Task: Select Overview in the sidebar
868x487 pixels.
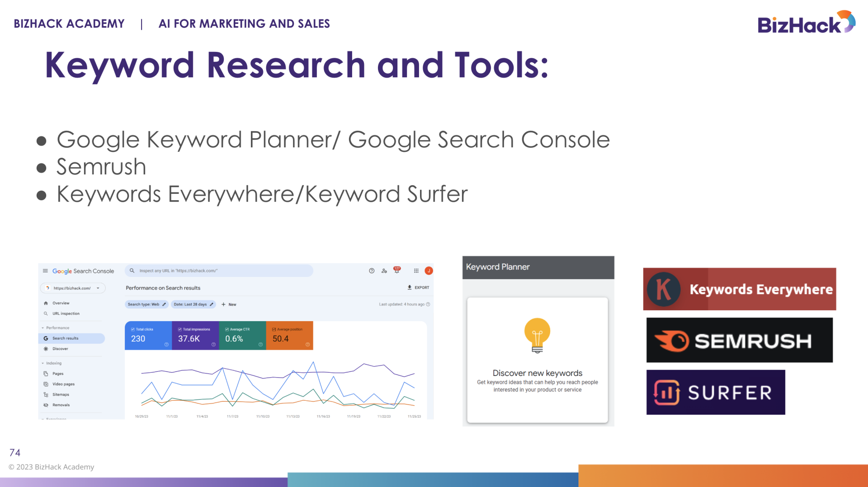Action: pyautogui.click(x=61, y=303)
